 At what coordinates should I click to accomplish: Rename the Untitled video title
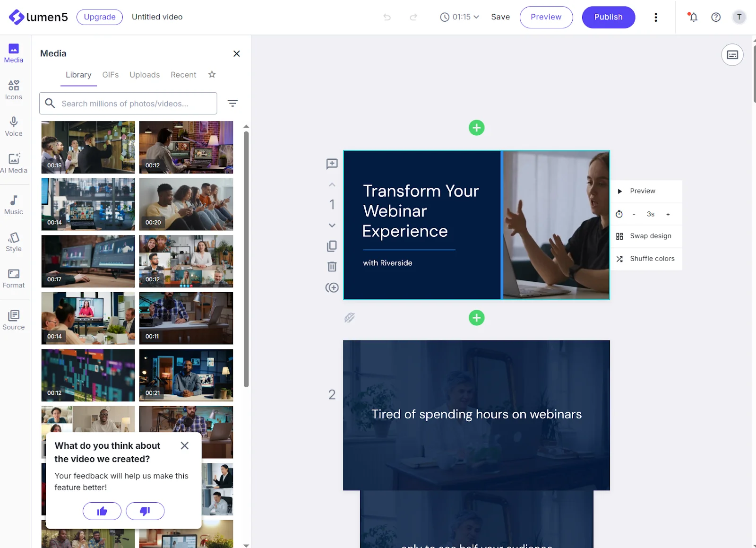coord(157,17)
